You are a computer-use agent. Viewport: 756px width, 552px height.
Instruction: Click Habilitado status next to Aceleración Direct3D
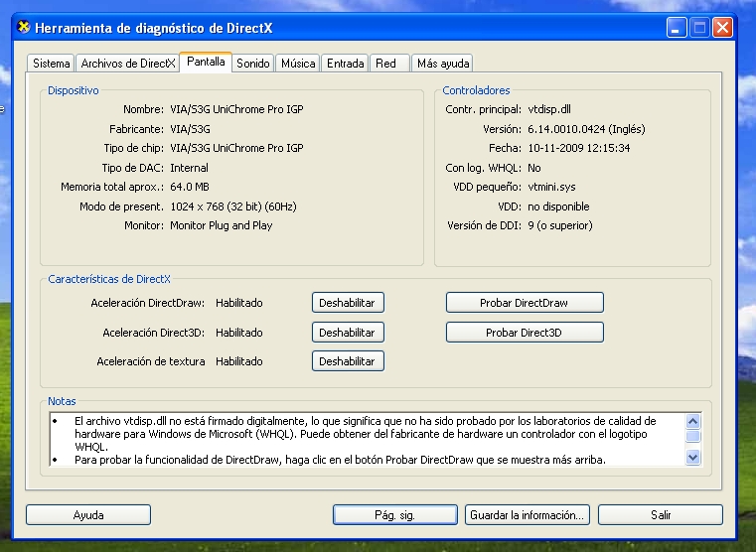[x=239, y=333]
